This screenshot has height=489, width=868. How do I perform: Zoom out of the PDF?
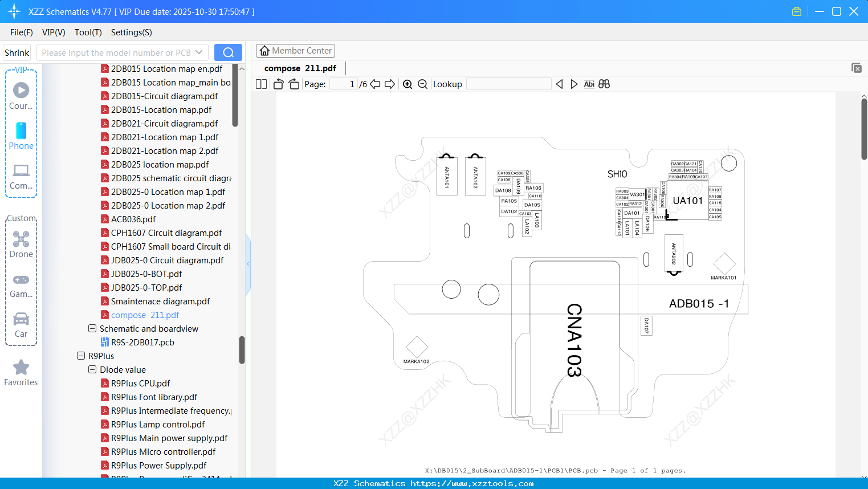422,84
